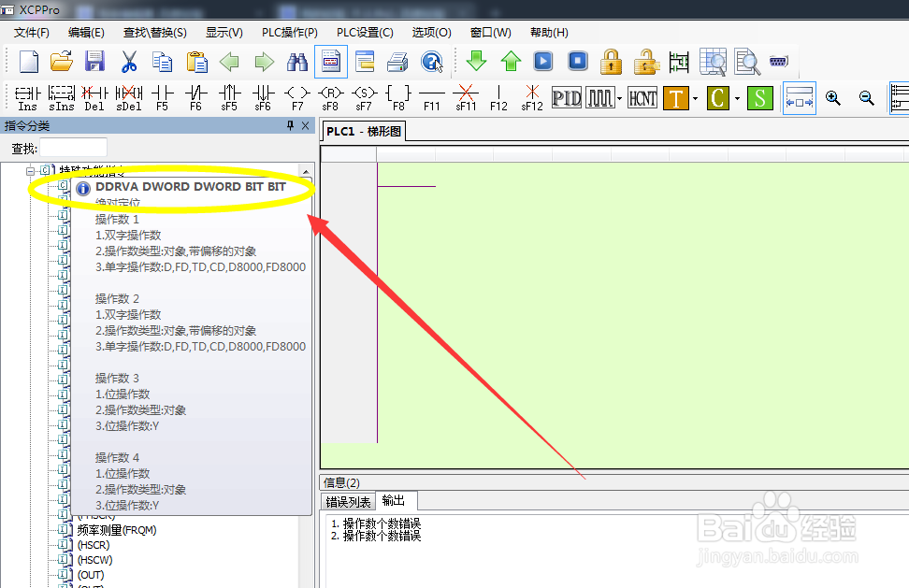Open the 帮助(H) menu
909x588 pixels.
[x=549, y=33]
